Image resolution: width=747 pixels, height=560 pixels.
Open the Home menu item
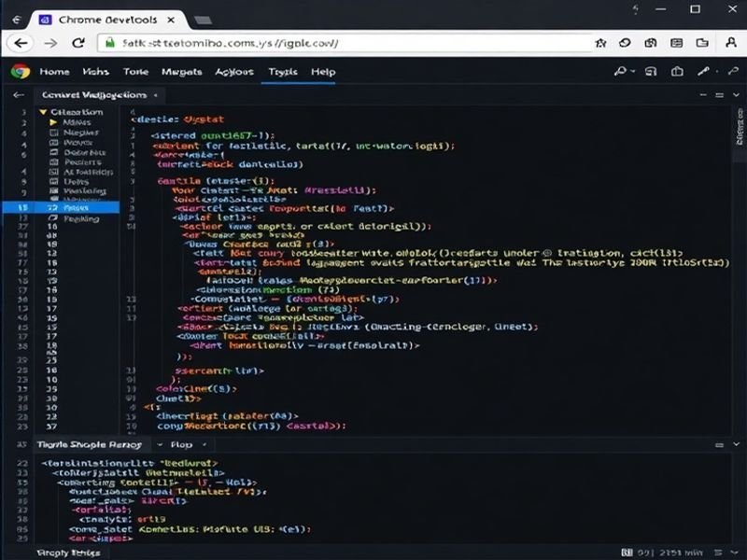54,72
